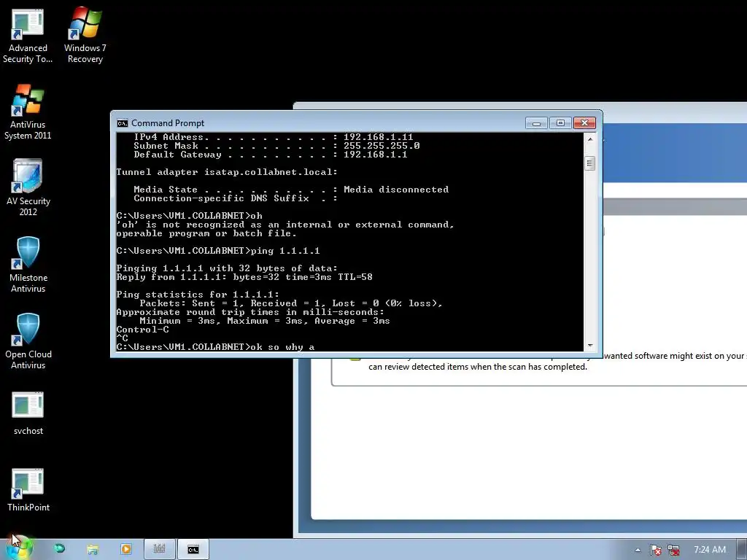
Task: Click 'Reply from 1.1.1.1' line
Action: pyautogui.click(x=244, y=277)
